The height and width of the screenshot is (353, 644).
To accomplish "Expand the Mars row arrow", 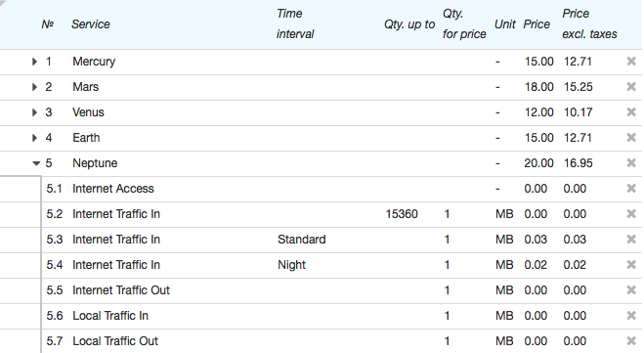I will (x=34, y=87).
